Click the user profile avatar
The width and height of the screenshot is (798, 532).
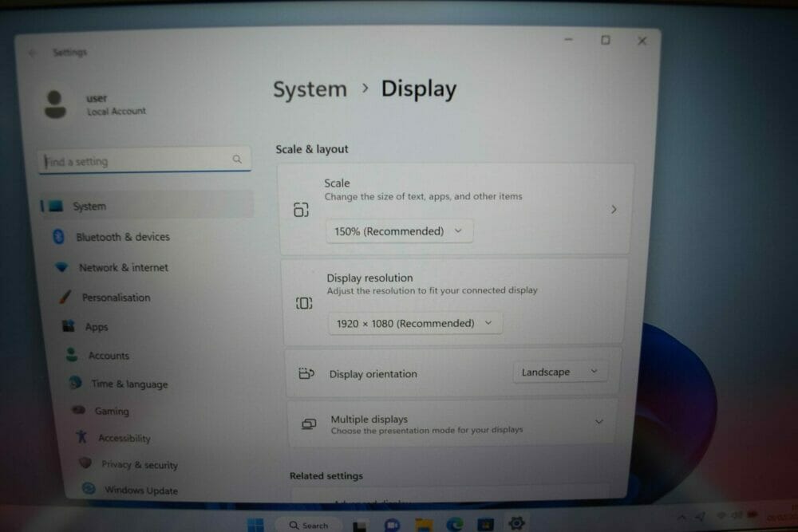(x=55, y=104)
